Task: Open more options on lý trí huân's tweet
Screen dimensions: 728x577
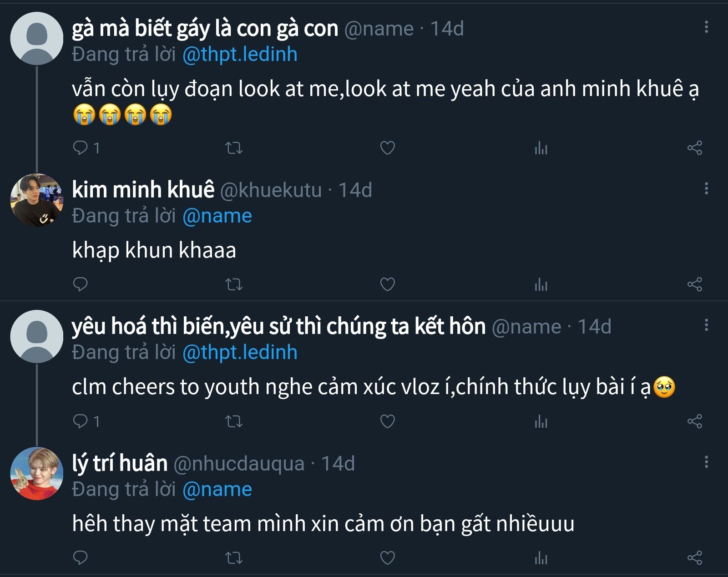Action: (x=706, y=462)
